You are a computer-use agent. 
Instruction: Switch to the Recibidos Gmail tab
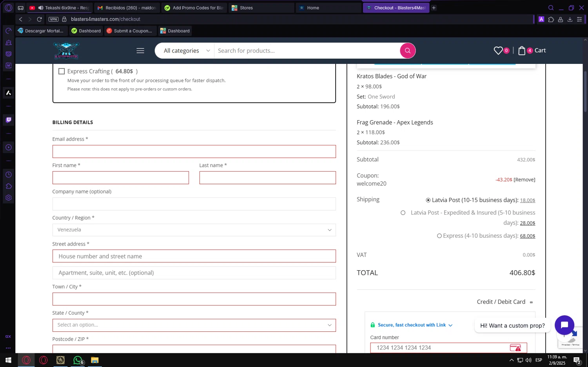[x=127, y=8]
